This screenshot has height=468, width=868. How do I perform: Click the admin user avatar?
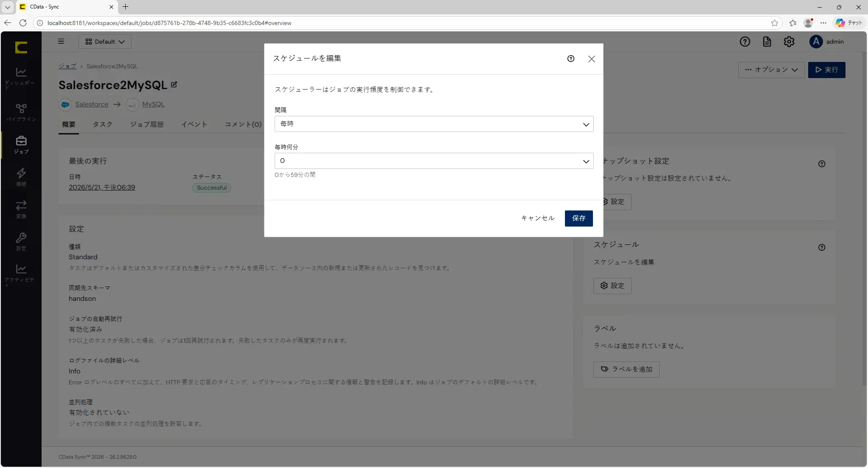click(x=816, y=42)
